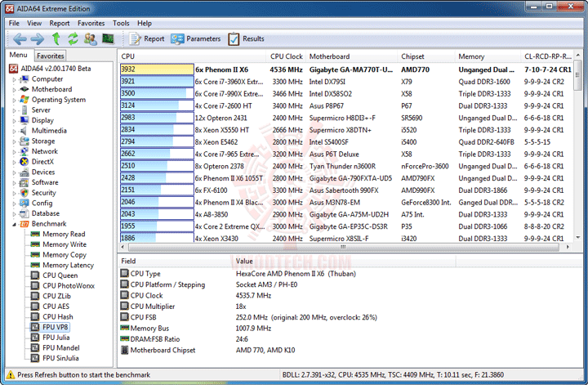
Task: Open the Tools menu
Action: [x=121, y=23]
